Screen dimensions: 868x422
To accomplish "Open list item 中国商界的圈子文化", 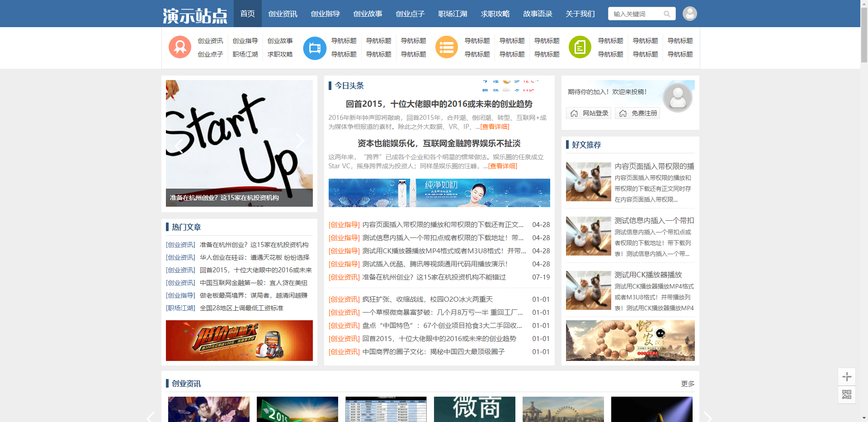I will pos(434,352).
